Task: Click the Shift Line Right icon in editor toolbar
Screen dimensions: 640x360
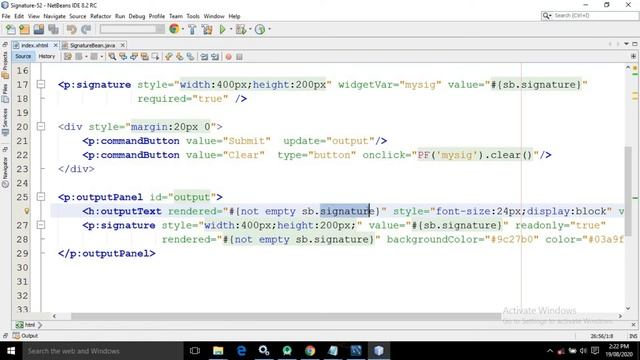Action: [x=215, y=57]
